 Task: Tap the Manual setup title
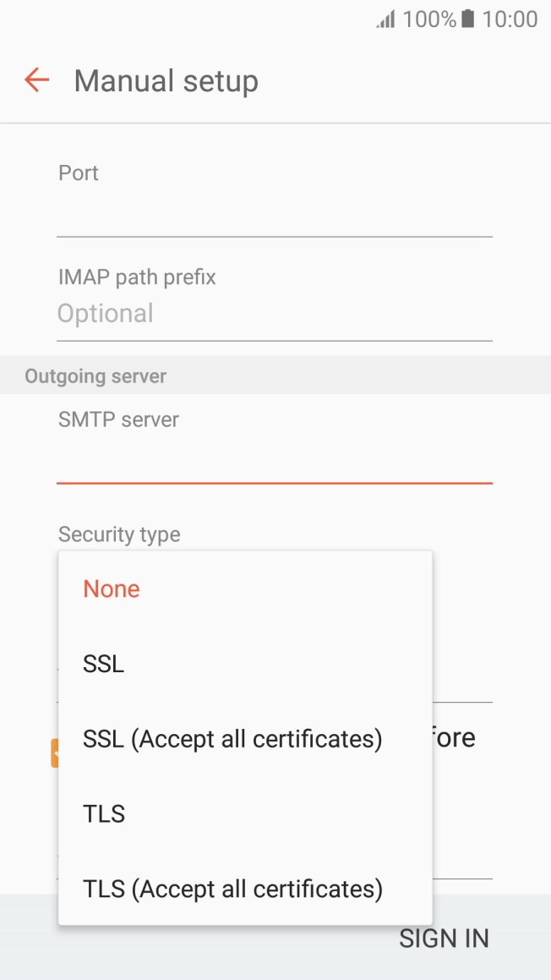166,81
